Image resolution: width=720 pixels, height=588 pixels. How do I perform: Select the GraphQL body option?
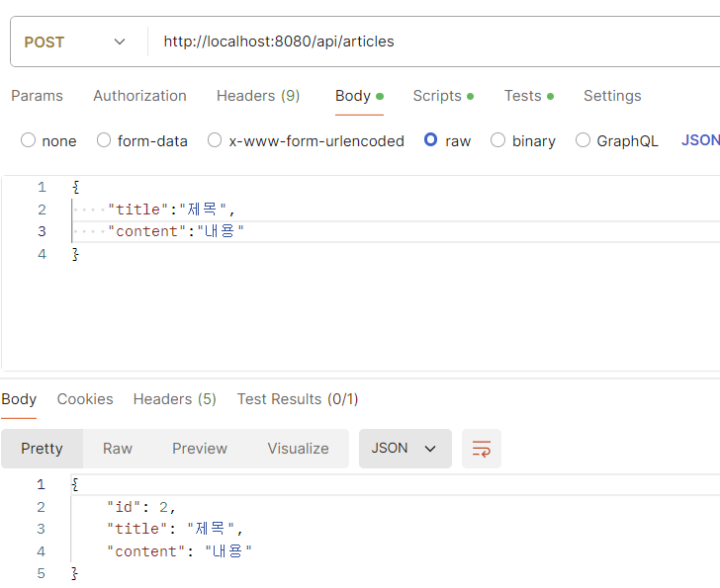click(583, 140)
